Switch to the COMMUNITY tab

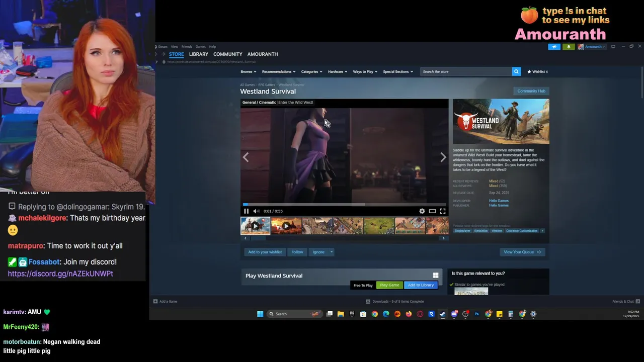[228, 54]
